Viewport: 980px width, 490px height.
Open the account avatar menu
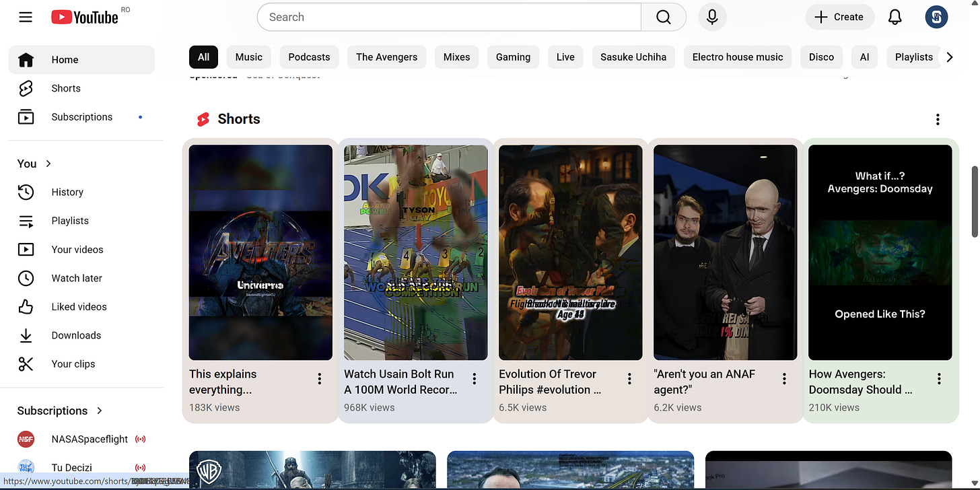pos(936,17)
